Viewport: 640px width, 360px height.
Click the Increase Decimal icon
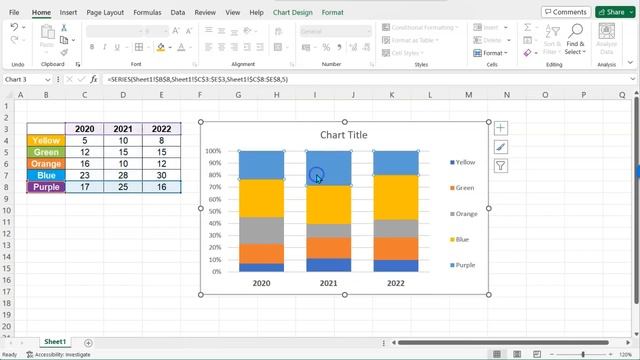click(x=353, y=48)
